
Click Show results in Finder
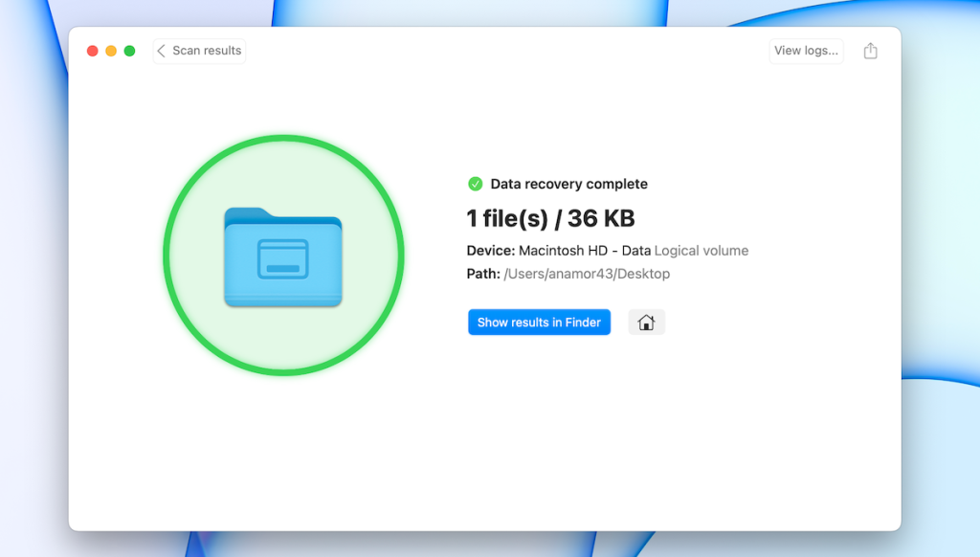point(539,322)
